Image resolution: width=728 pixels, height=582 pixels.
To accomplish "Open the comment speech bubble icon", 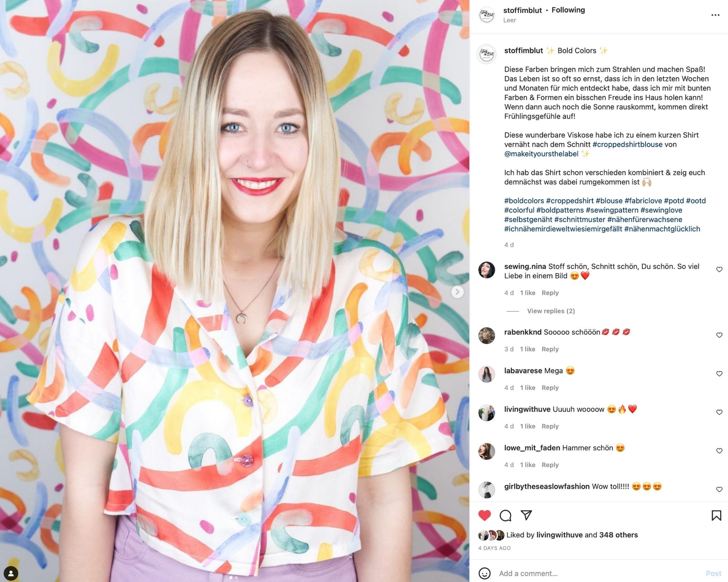I will point(505,515).
